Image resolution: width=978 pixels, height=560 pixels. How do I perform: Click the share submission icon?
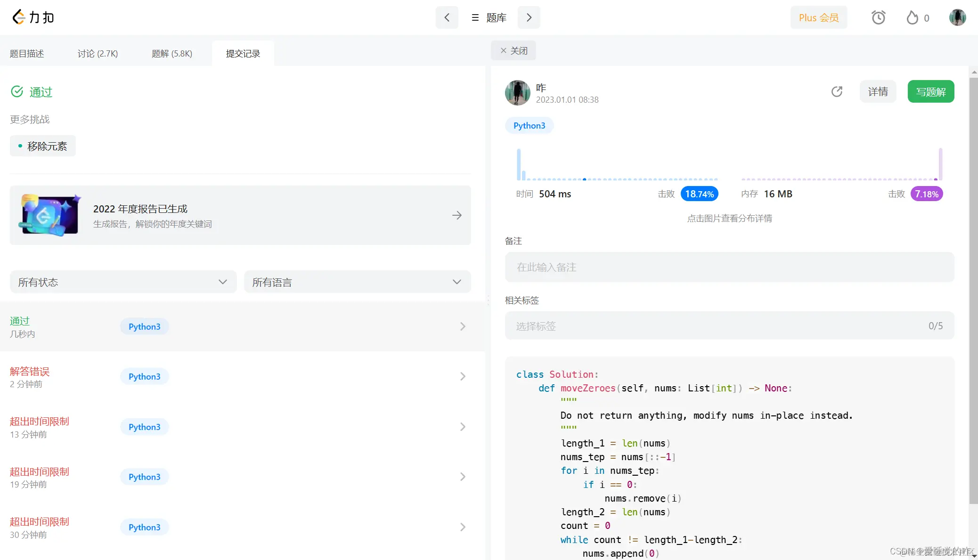pyautogui.click(x=837, y=91)
